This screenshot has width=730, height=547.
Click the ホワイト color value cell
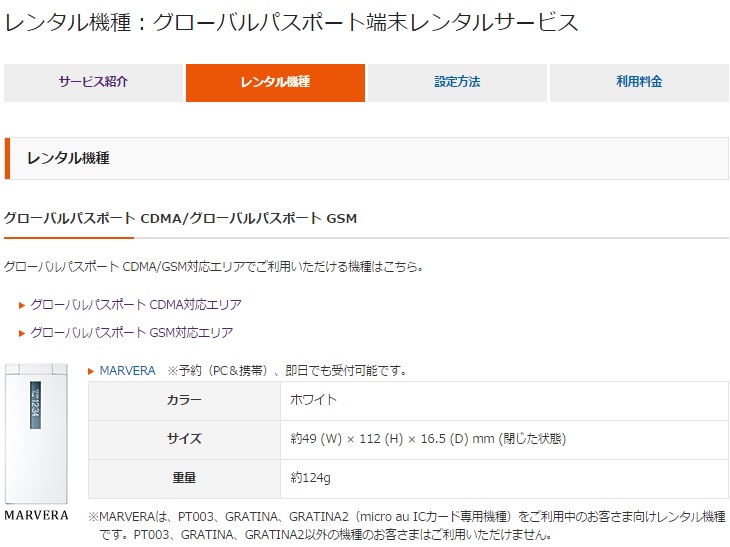(x=504, y=401)
